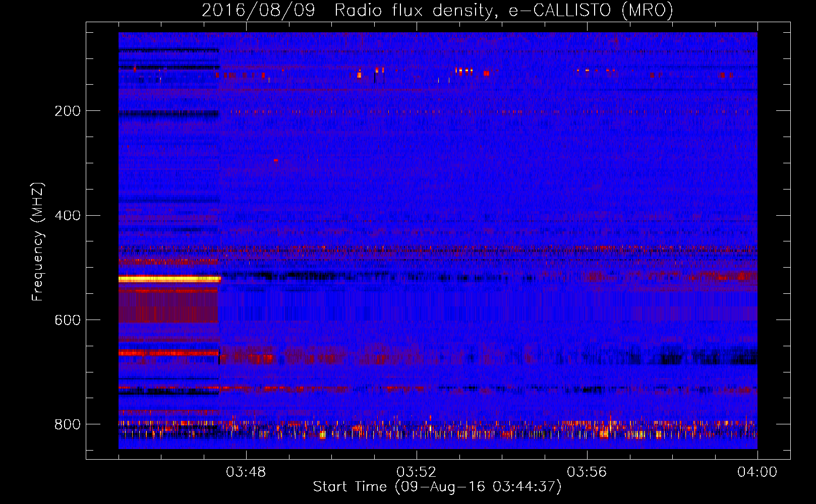Click the '03:52' time tick label

[417, 472]
